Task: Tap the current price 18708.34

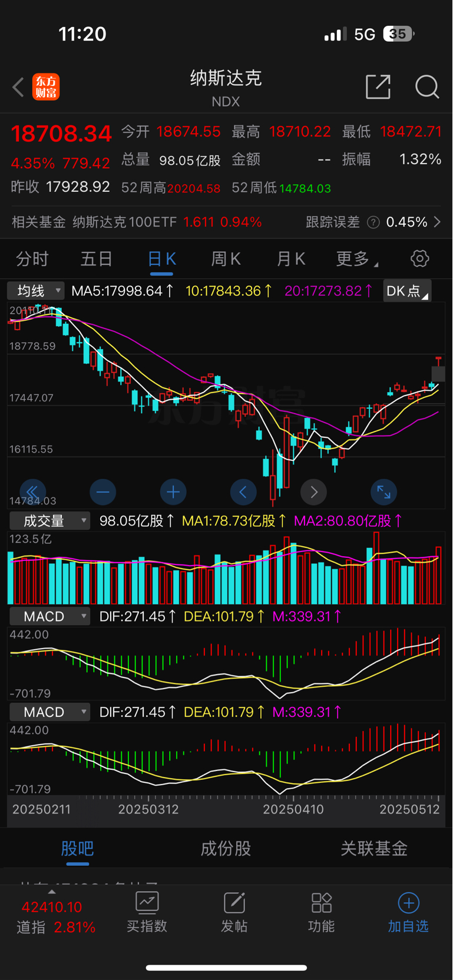Action: coord(61,134)
